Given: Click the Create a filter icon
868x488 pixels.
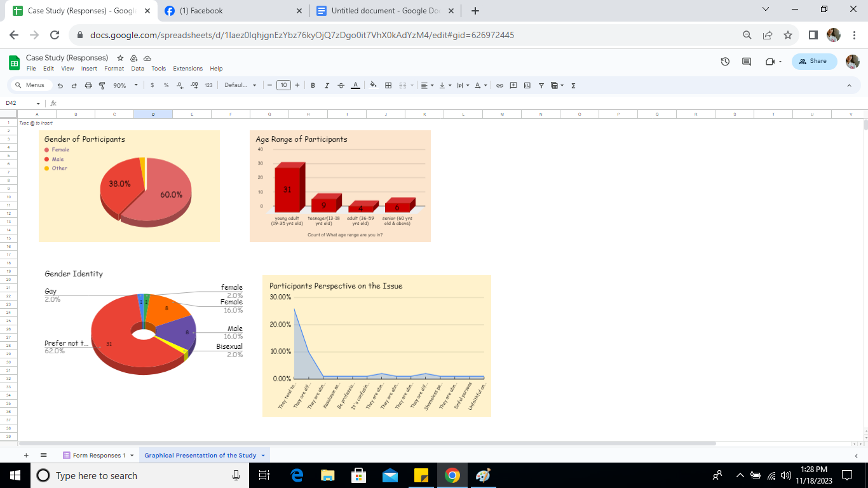Looking at the screenshot, I should pos(541,85).
